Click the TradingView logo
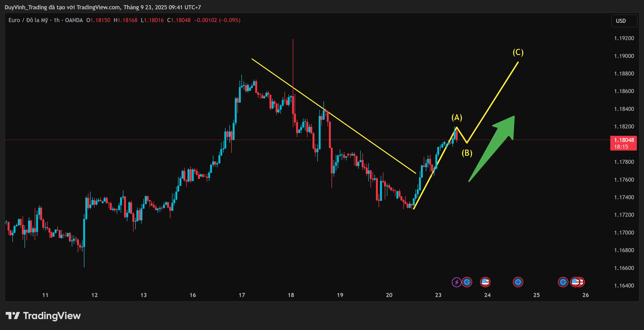The width and height of the screenshot is (644, 330). point(43,316)
